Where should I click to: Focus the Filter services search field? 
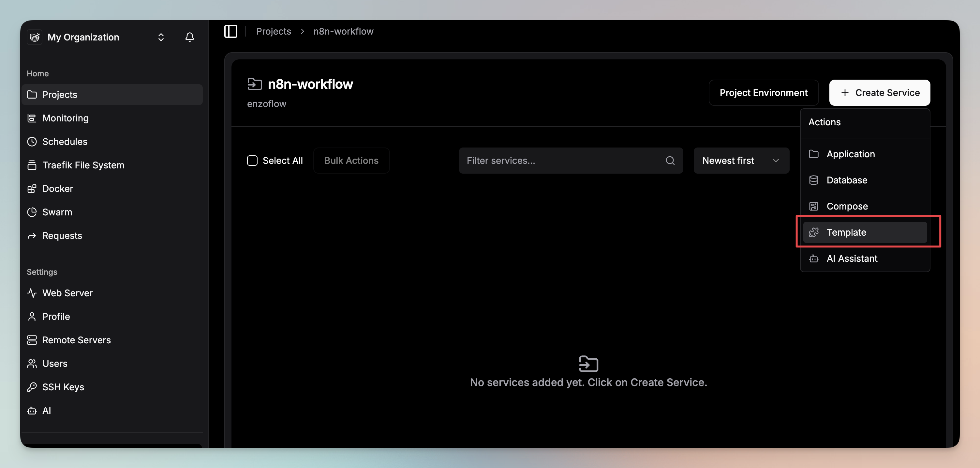571,161
